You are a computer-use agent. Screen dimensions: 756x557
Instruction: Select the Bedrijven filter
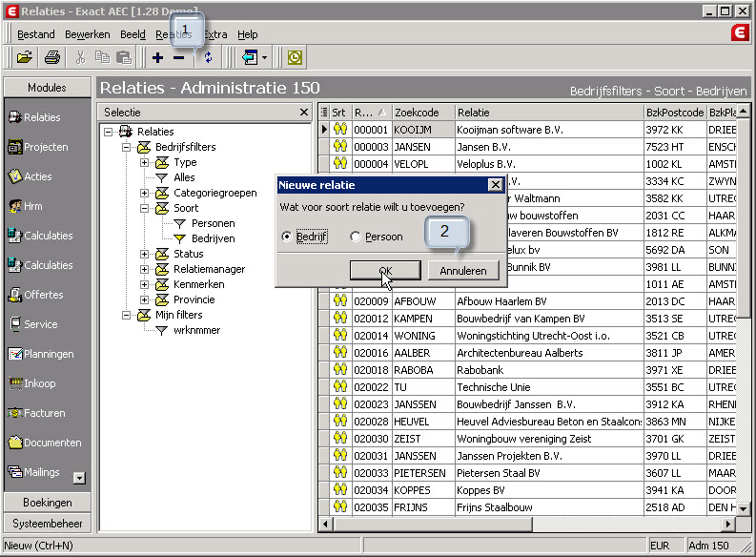click(214, 238)
